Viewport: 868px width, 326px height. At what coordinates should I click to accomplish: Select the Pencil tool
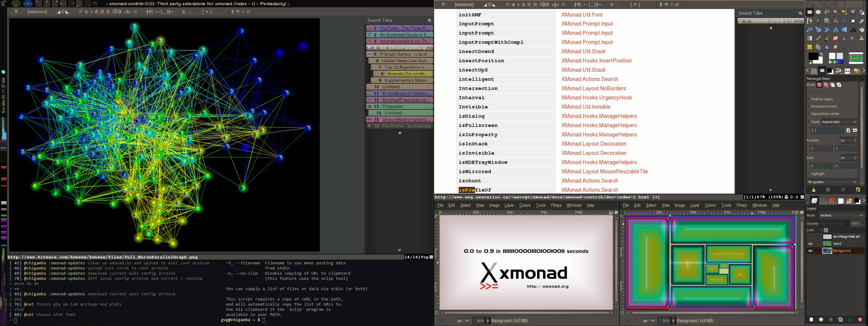click(818, 38)
